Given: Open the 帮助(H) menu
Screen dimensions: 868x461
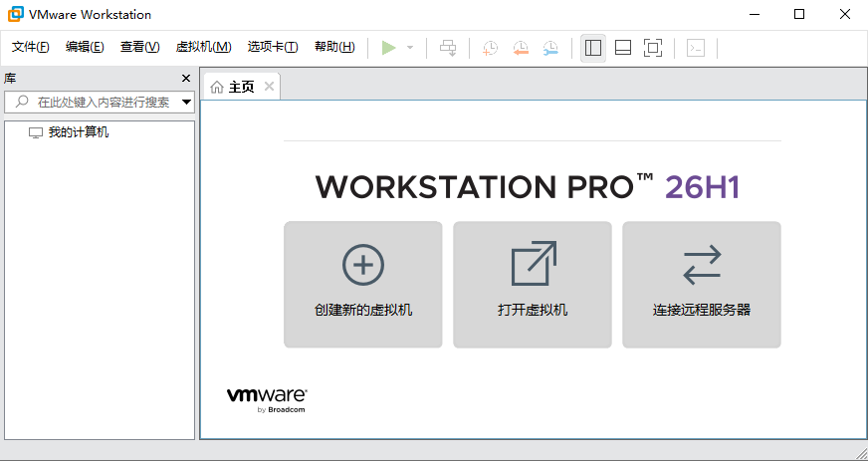Looking at the screenshot, I should coord(334,47).
